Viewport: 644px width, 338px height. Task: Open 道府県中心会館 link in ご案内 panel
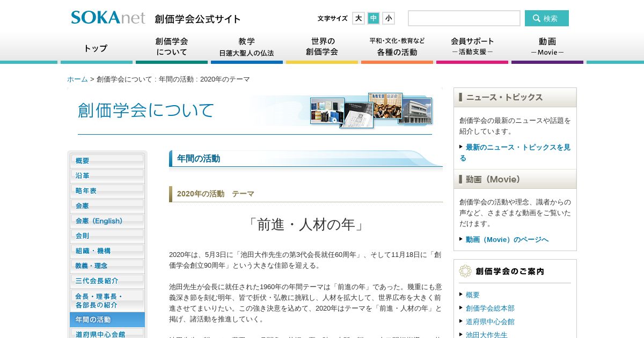point(490,321)
